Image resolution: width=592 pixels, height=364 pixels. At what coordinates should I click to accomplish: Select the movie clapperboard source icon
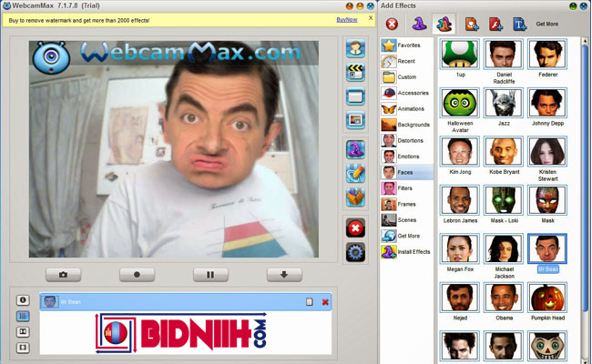pos(355,73)
